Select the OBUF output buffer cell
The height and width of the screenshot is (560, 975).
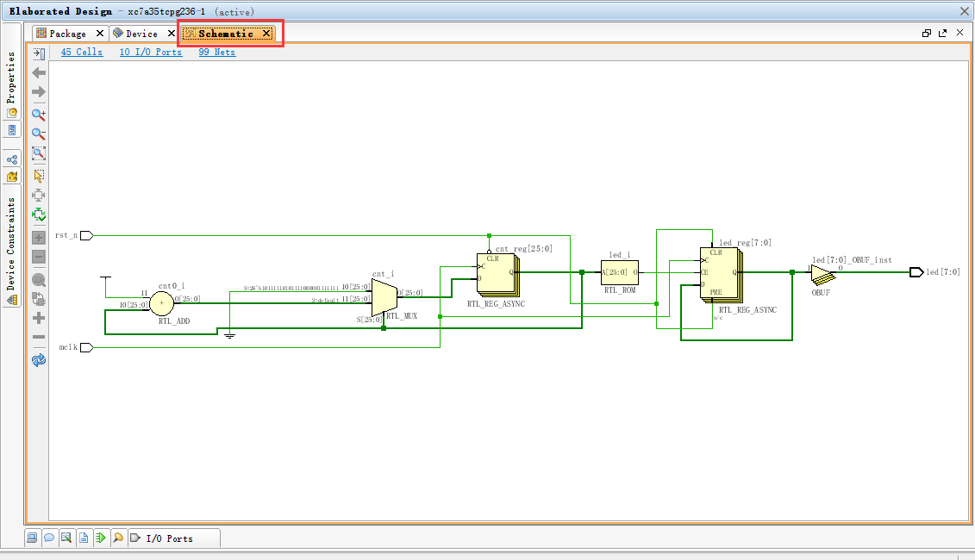[822, 274]
